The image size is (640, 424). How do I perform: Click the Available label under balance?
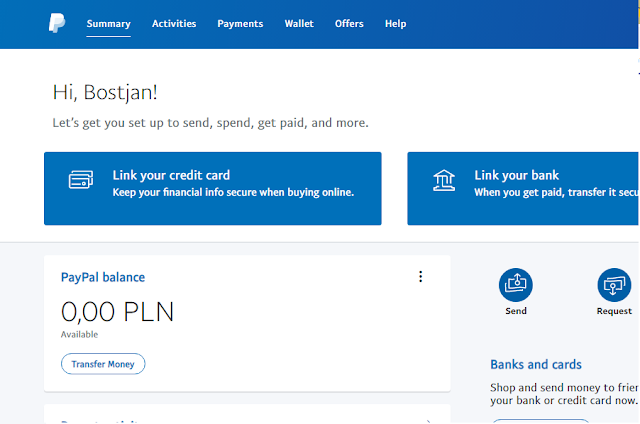click(x=79, y=334)
